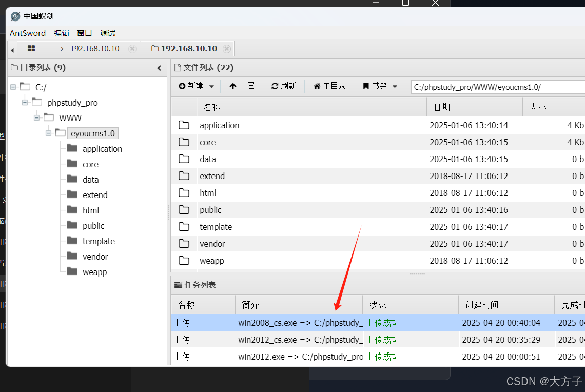Image resolution: width=585 pixels, height=392 pixels.
Task: Open the AntSword home grid tab
Action: pyautogui.click(x=31, y=49)
